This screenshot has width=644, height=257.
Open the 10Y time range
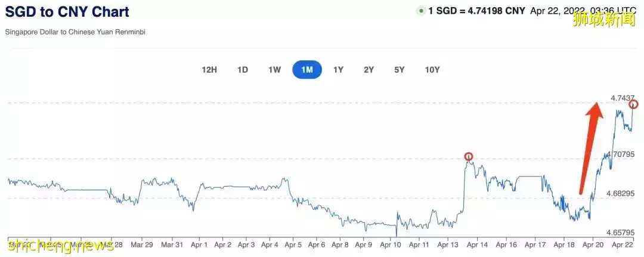click(432, 70)
